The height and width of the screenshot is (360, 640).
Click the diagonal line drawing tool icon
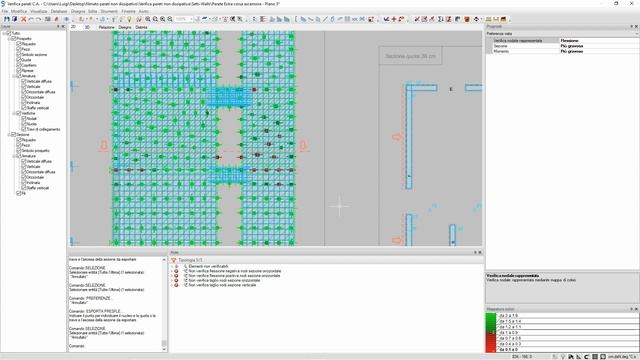click(x=325, y=19)
